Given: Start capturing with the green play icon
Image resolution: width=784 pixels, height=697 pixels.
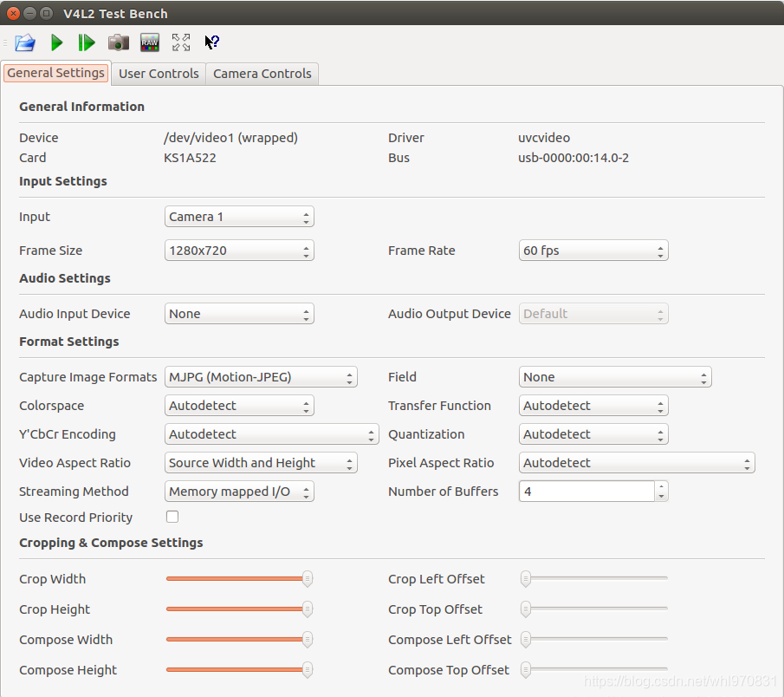Looking at the screenshot, I should (x=57, y=42).
